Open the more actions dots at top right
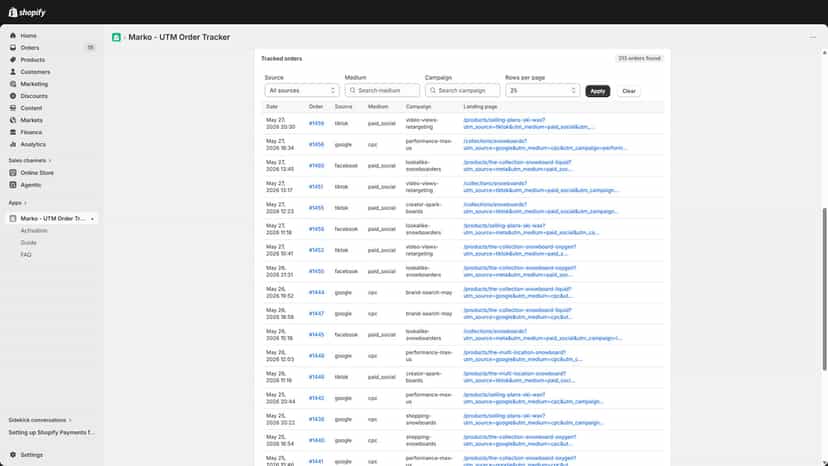This screenshot has width=828, height=466. pyautogui.click(x=813, y=37)
